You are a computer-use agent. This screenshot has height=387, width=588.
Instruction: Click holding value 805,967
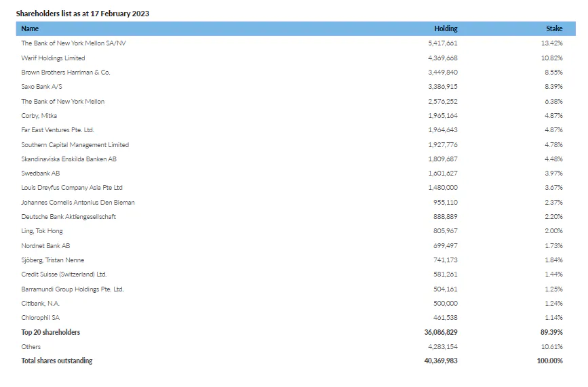(x=446, y=231)
